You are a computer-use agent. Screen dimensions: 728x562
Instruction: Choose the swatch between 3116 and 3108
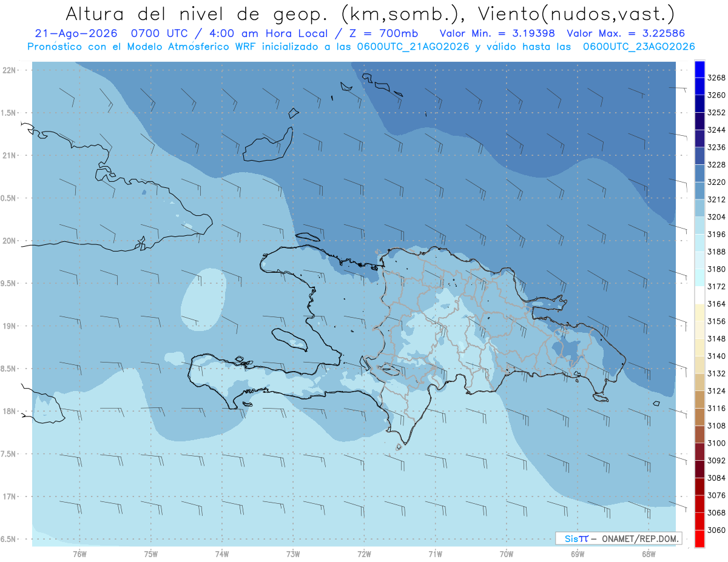[699, 416]
